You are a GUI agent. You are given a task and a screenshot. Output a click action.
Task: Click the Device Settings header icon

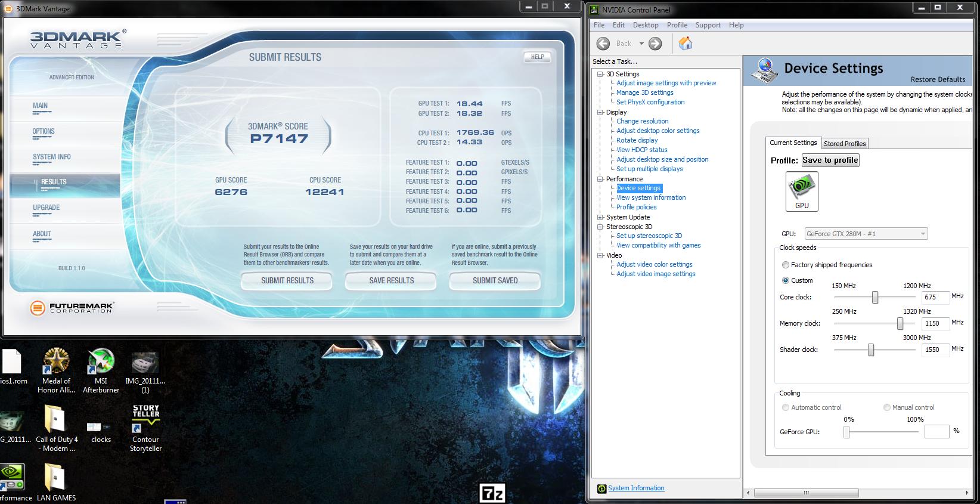tap(765, 70)
